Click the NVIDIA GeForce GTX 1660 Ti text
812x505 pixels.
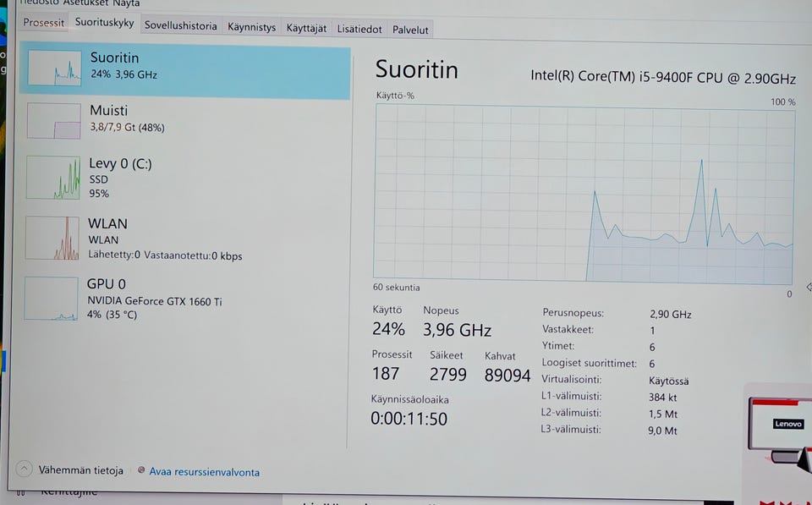[x=154, y=301]
